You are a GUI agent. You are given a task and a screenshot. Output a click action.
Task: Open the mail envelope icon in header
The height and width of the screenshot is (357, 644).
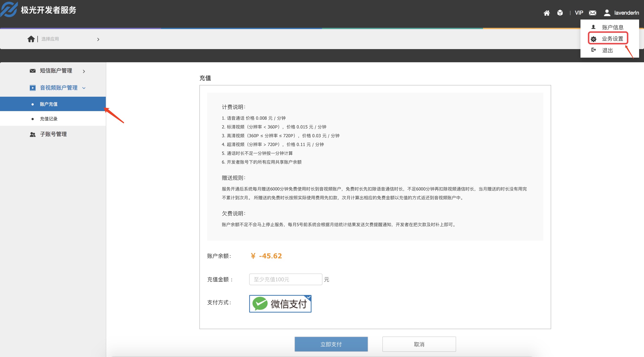coord(592,13)
